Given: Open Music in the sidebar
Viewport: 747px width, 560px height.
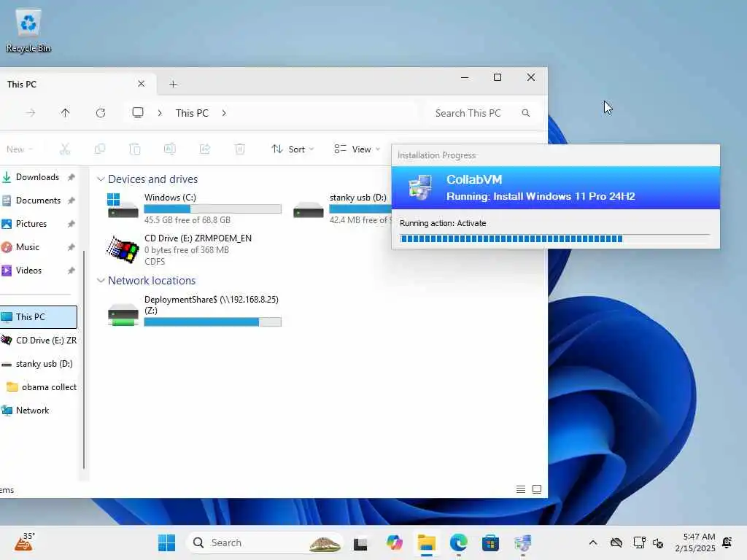Looking at the screenshot, I should 38,247.
